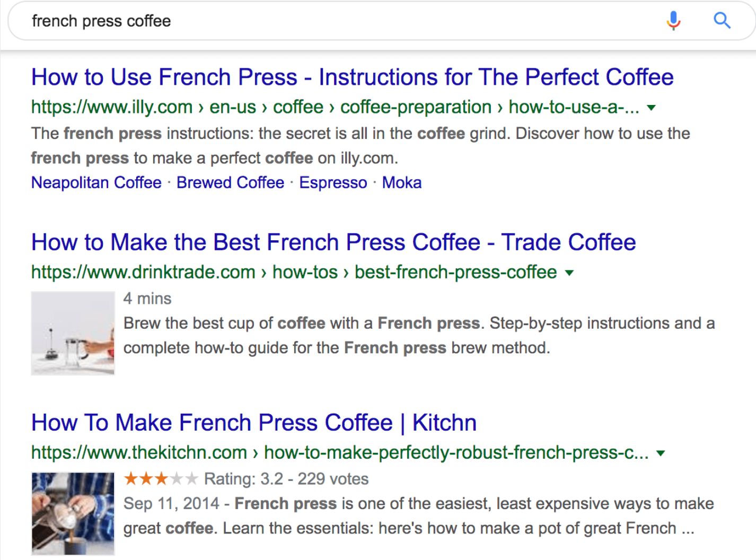Open 'How To Make French Press Coffee | Kitchn' link
Viewport: 756px width, 560px height.
[254, 423]
